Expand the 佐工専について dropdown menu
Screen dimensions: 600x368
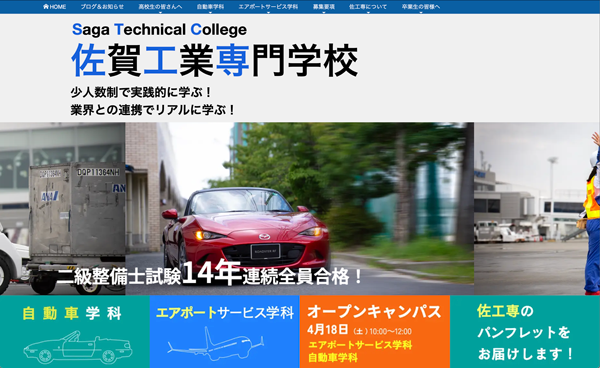coord(368,7)
